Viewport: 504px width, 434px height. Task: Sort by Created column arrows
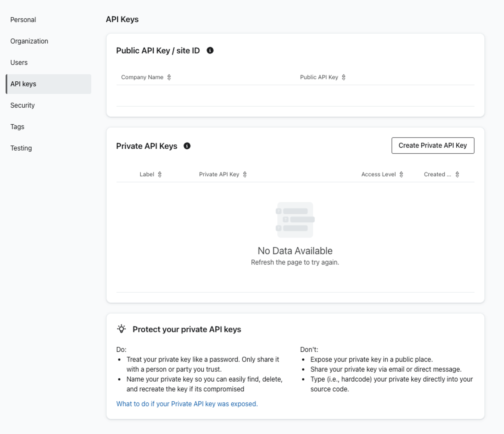(x=457, y=174)
